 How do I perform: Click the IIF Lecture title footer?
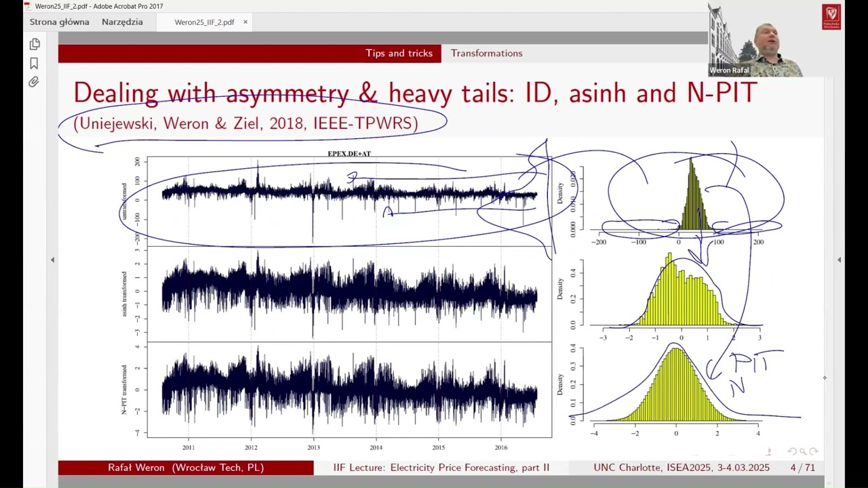pos(441,468)
